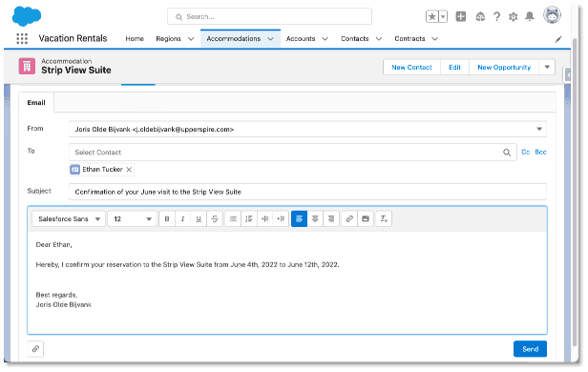Toggle italic formatting
This screenshot has width=588, height=372.
pyautogui.click(x=182, y=218)
